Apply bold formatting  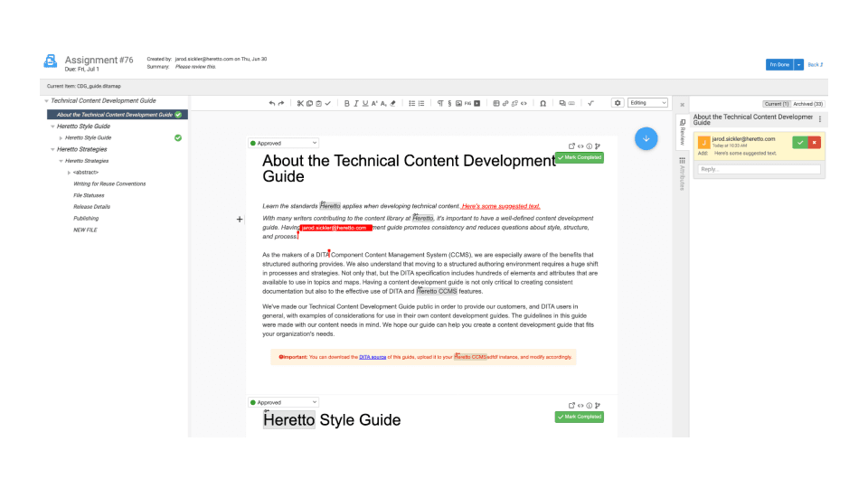pos(346,103)
